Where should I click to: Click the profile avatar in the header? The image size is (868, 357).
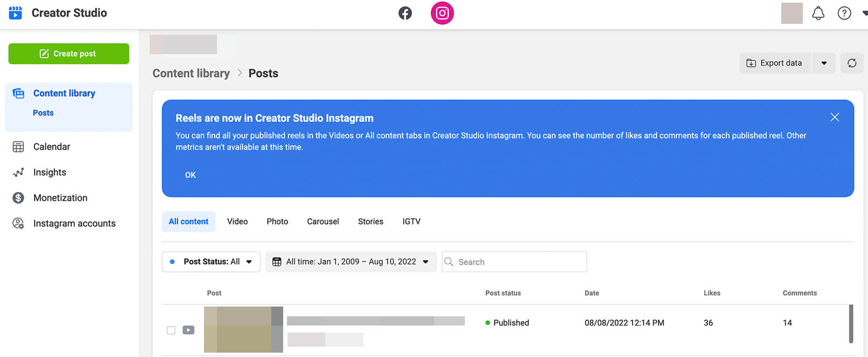pyautogui.click(x=792, y=13)
